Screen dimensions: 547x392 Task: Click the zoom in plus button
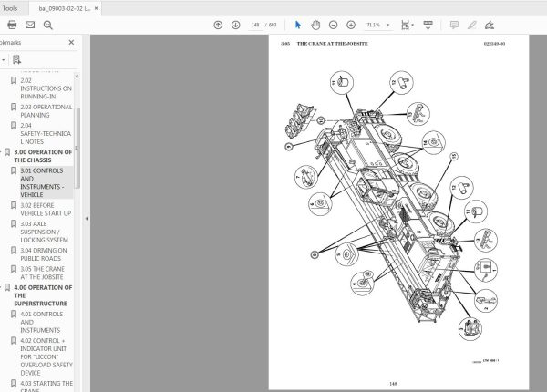351,25
